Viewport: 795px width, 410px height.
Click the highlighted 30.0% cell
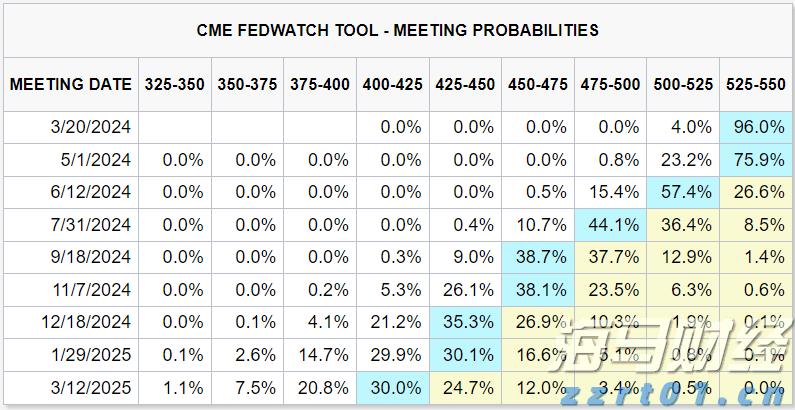[x=392, y=385]
